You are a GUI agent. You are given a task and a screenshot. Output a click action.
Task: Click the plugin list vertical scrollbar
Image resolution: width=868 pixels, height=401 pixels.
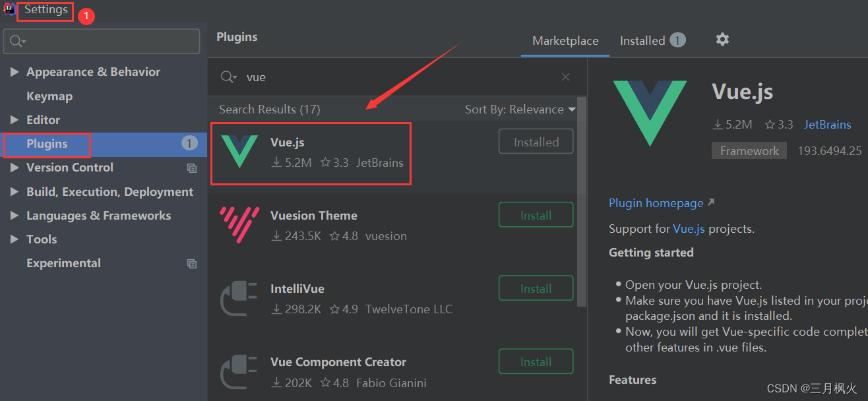click(581, 203)
